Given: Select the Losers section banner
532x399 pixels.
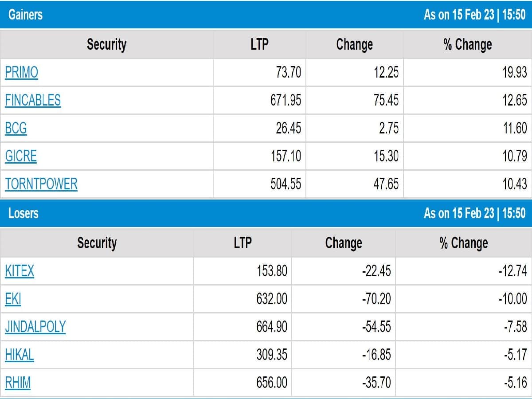Looking at the screenshot, I should [x=23, y=213].
